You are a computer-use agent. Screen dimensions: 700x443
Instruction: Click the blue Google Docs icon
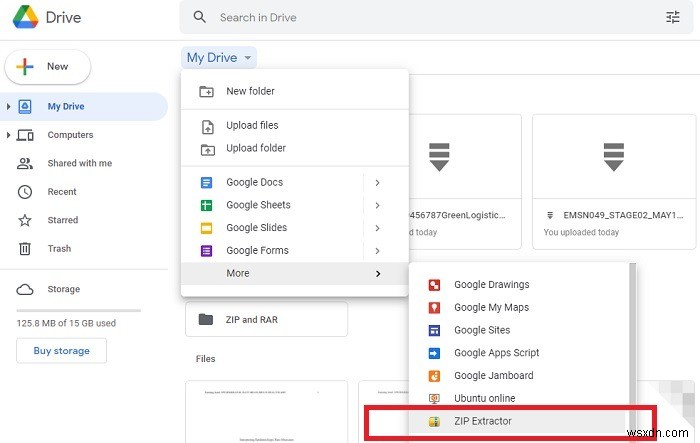[206, 183]
